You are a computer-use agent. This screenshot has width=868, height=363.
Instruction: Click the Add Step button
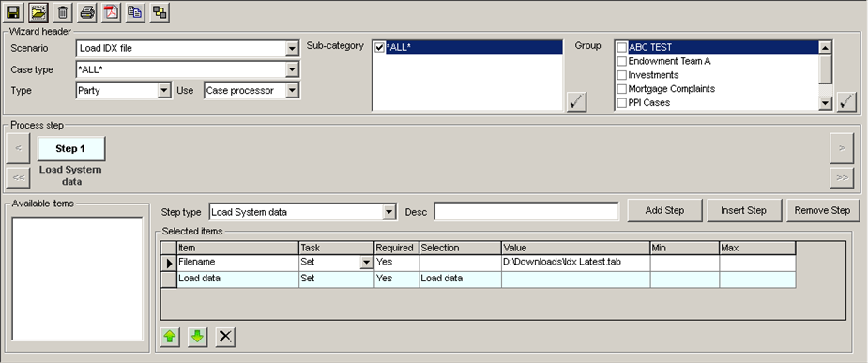pos(664,210)
